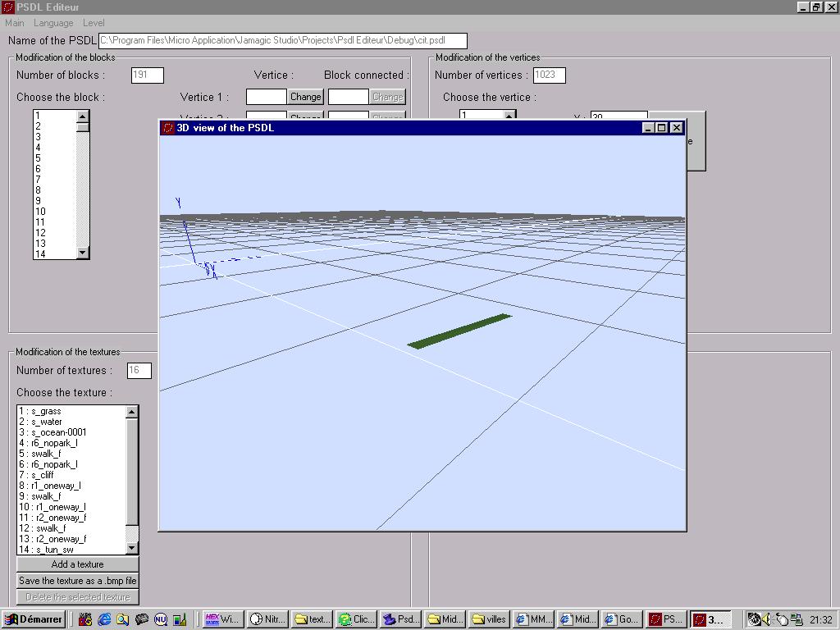Click the volume speaker tray icon

click(x=767, y=619)
